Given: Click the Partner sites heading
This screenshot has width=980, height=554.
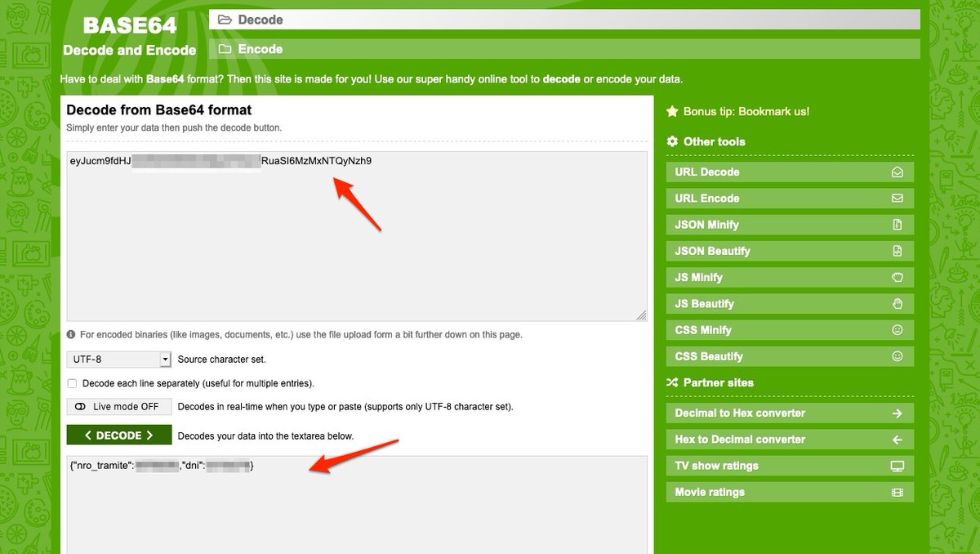Looking at the screenshot, I should pyautogui.click(x=719, y=382).
